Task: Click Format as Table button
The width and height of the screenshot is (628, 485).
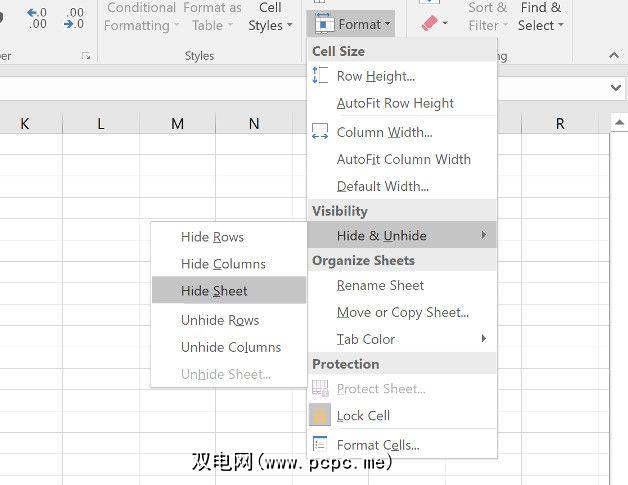Action: (212, 17)
